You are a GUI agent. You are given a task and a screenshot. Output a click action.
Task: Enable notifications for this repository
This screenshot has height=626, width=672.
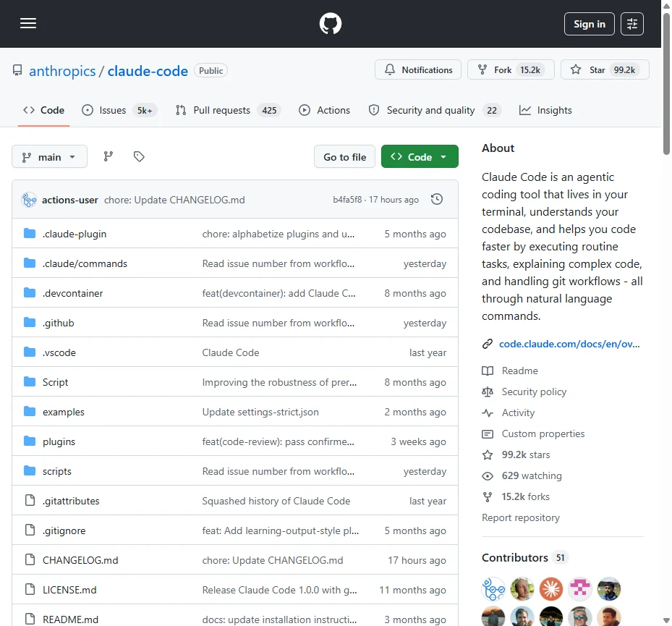[x=417, y=69]
